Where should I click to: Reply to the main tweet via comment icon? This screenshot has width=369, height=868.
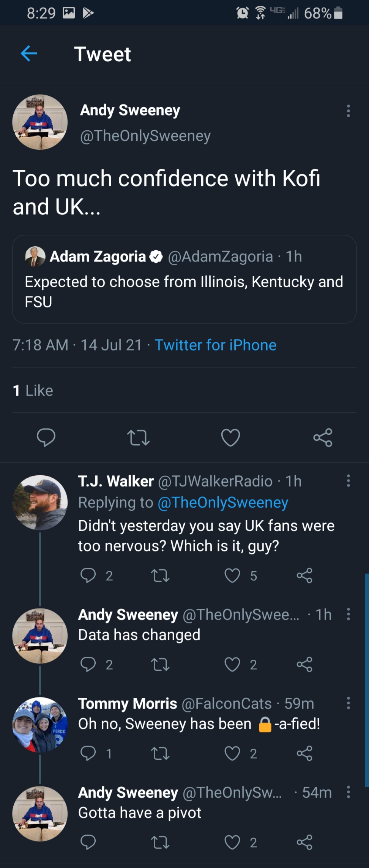(x=46, y=437)
